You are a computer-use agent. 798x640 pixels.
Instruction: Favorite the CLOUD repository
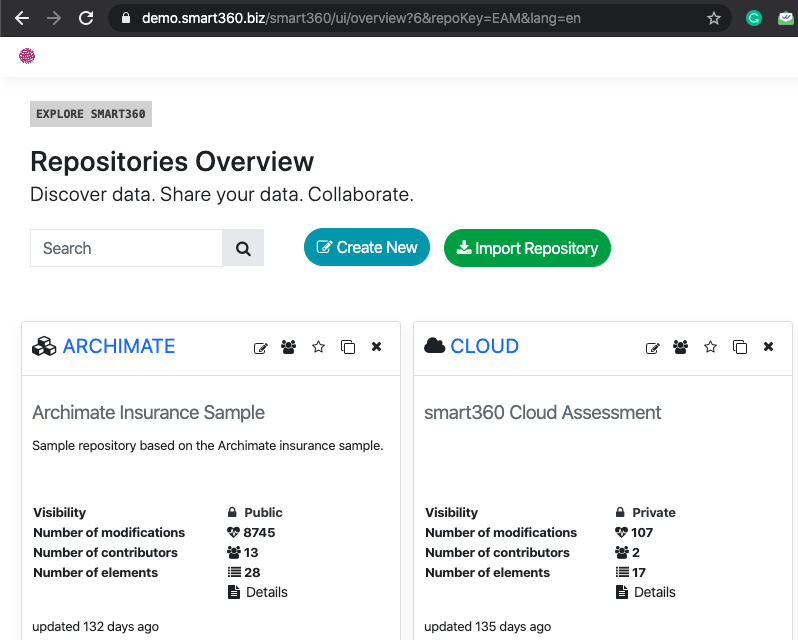click(710, 347)
